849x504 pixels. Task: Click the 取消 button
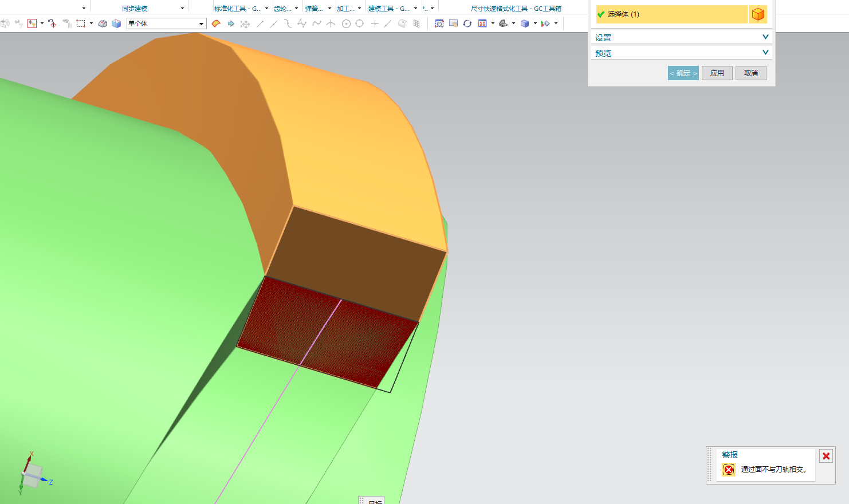click(x=751, y=73)
